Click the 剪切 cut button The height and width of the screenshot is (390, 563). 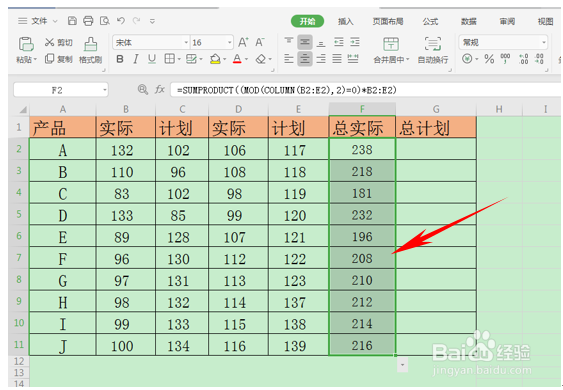pos(59,42)
